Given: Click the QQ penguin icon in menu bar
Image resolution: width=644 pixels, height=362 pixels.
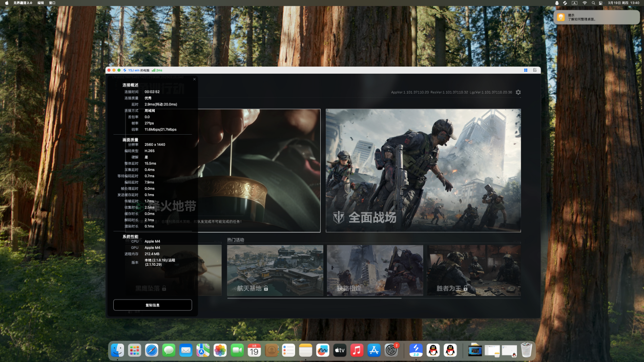Looking at the screenshot, I should point(557,3).
